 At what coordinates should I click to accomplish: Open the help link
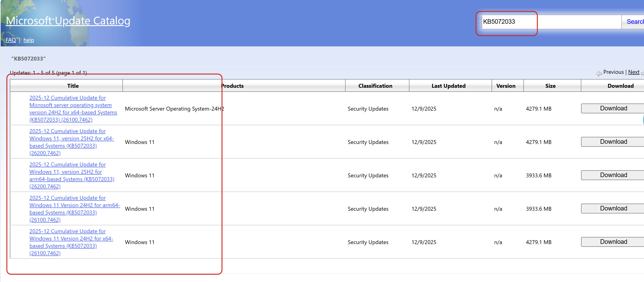pyautogui.click(x=29, y=40)
